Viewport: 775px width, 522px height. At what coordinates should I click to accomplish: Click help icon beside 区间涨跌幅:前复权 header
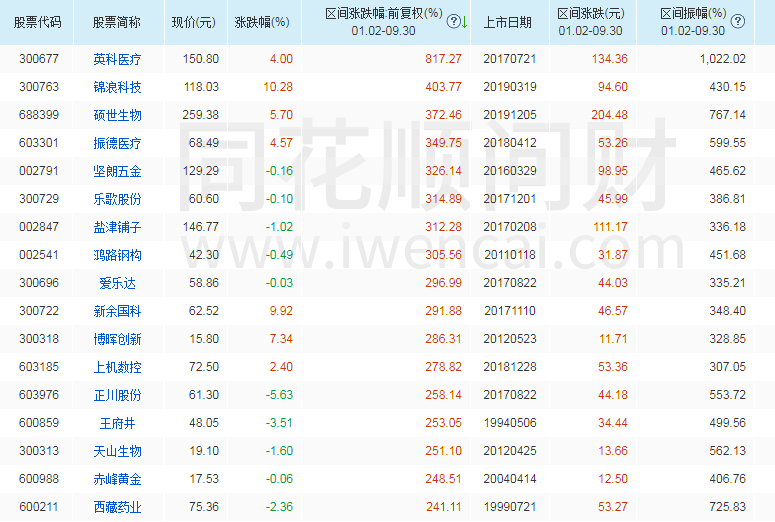(x=453, y=21)
